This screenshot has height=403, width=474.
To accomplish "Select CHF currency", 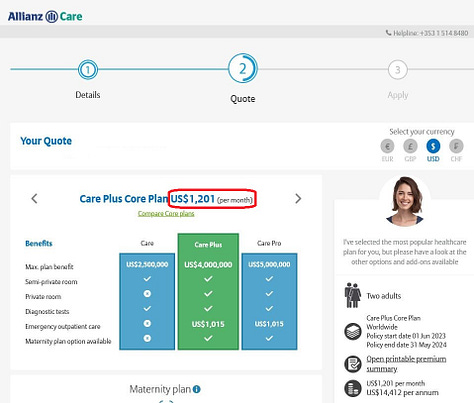I will coord(456,146).
